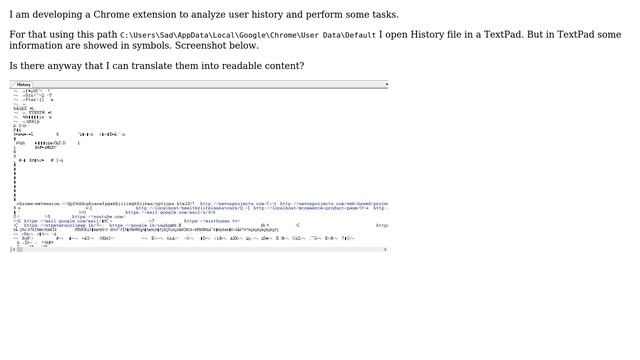The image size is (640, 360).
Task: Click the horizontal scrollbar thumb
Action: 20,249
